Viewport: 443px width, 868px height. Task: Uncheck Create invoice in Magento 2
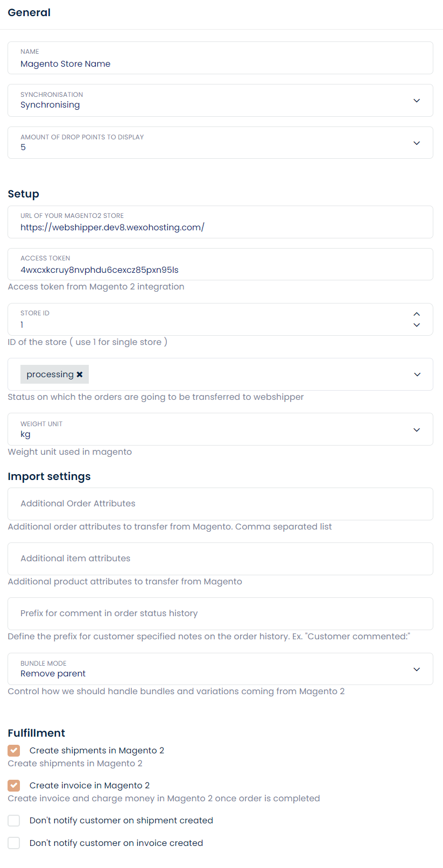[x=14, y=786]
